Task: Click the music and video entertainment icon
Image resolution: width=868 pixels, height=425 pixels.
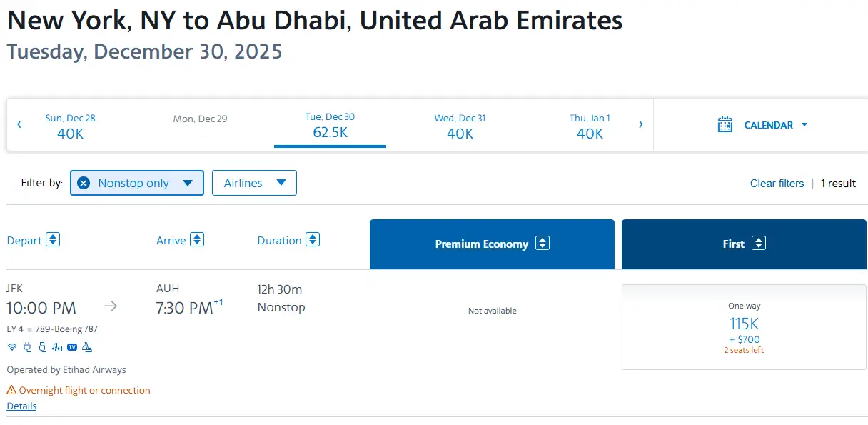Action: click(57, 348)
